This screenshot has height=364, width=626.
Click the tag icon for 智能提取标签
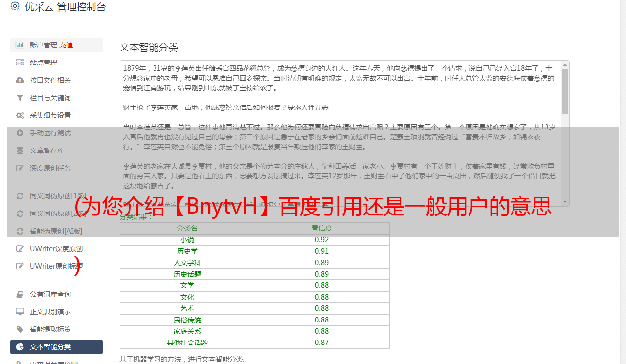(20, 329)
